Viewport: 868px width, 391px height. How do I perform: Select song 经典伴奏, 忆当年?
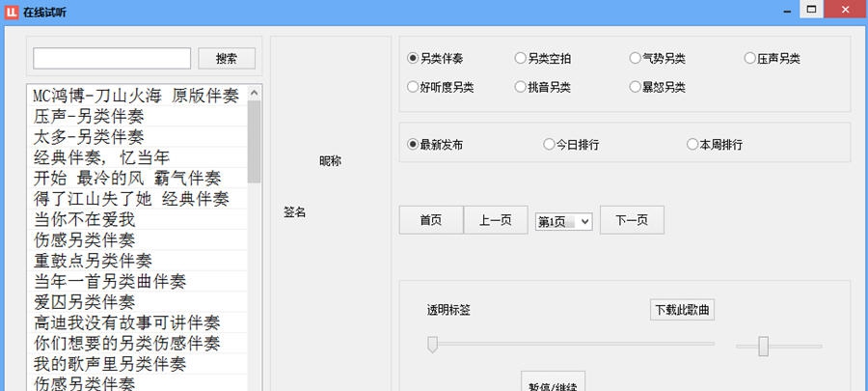click(136, 157)
